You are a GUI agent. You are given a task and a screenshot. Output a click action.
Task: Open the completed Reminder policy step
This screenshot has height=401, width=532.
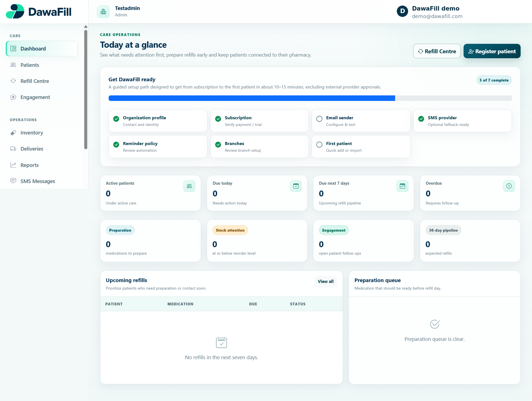(x=158, y=147)
